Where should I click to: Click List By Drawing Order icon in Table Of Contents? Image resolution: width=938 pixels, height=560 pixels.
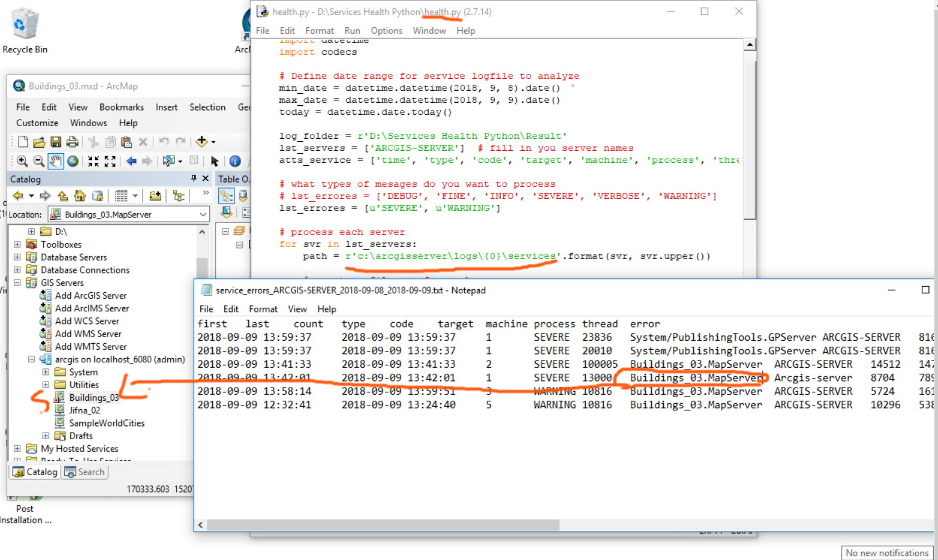[227, 196]
